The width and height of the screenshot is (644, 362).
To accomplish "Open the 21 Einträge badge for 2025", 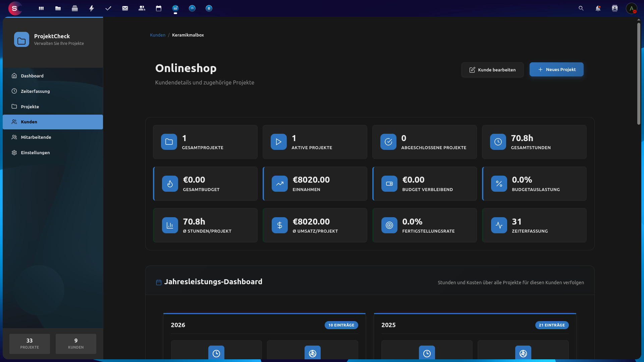I will point(552,325).
